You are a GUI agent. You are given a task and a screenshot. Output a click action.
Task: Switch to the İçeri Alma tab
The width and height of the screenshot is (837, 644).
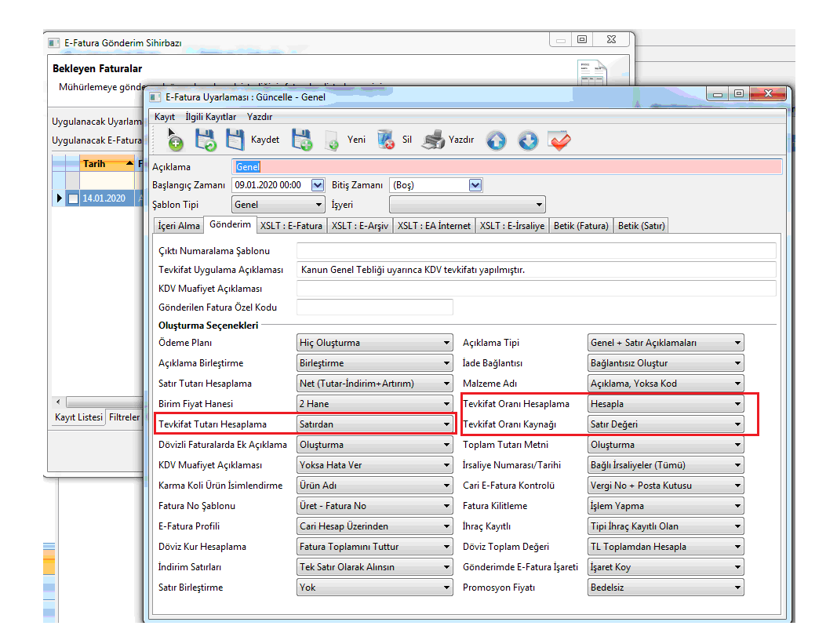tap(178, 226)
